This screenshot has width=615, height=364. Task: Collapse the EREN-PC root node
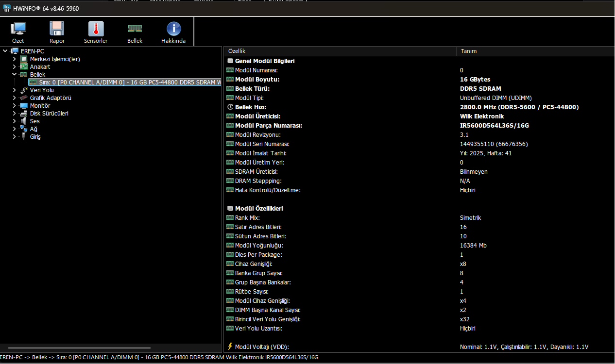[x=5, y=51]
